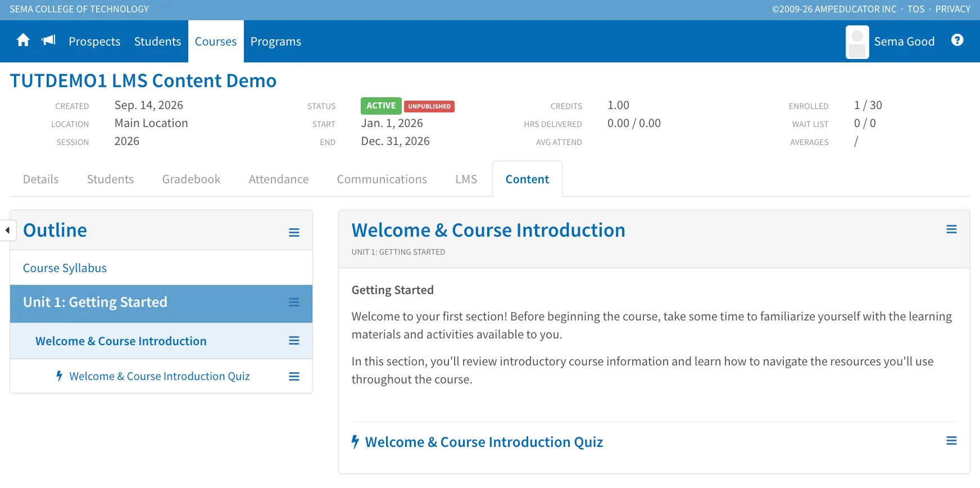Select the Courses navigation tab

216,42
